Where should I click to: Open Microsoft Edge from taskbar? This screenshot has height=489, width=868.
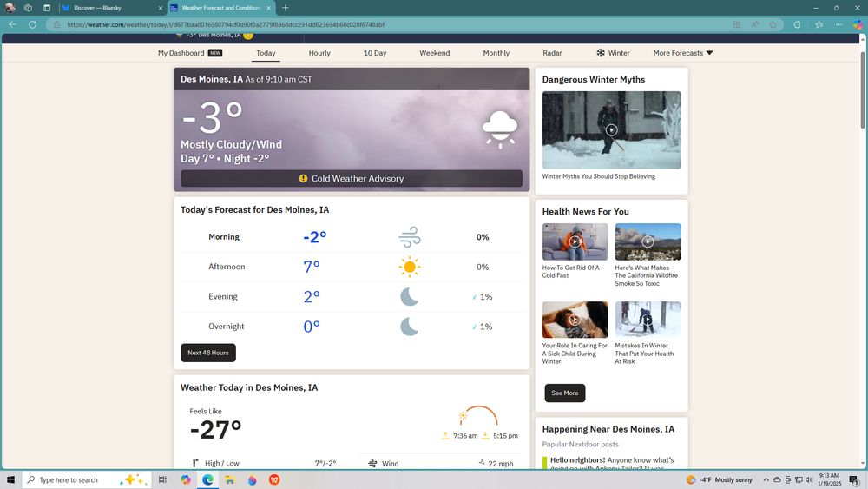207,479
